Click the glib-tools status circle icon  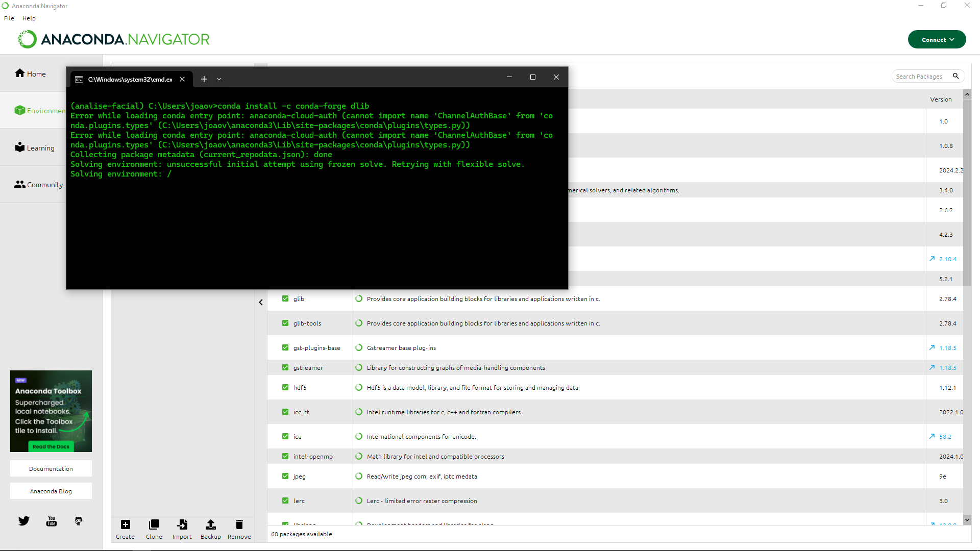click(x=359, y=323)
